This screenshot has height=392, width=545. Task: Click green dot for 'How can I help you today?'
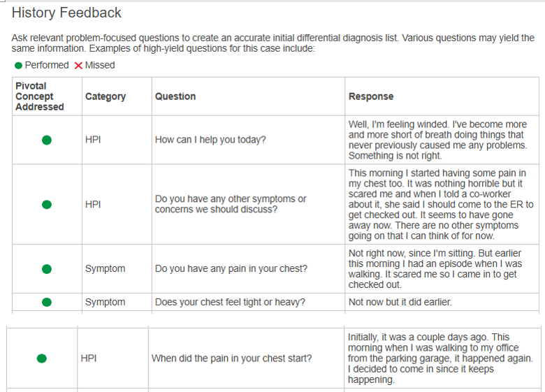(47, 140)
